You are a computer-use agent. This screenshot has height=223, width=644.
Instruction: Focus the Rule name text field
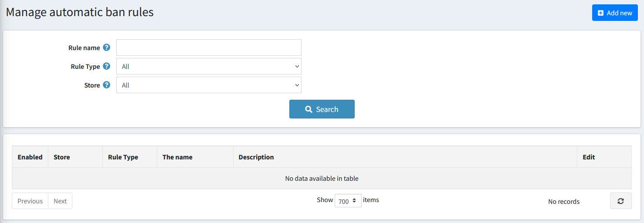(209, 47)
